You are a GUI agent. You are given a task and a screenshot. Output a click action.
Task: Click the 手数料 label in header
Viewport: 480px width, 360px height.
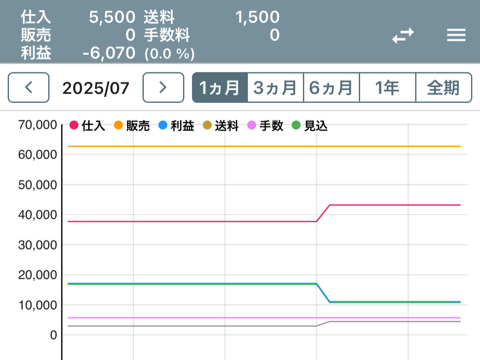click(167, 35)
